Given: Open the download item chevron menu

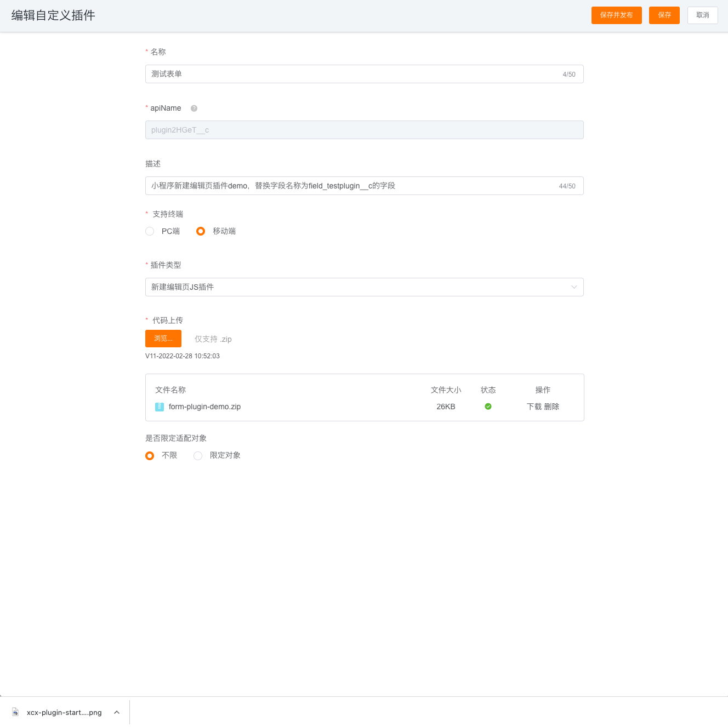Looking at the screenshot, I should click(117, 712).
